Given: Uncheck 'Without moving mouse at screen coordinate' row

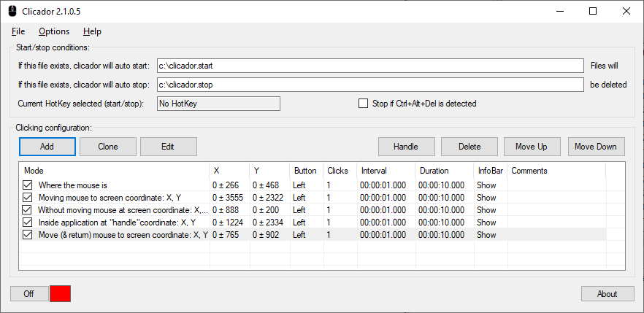Looking at the screenshot, I should pyautogui.click(x=27, y=210).
